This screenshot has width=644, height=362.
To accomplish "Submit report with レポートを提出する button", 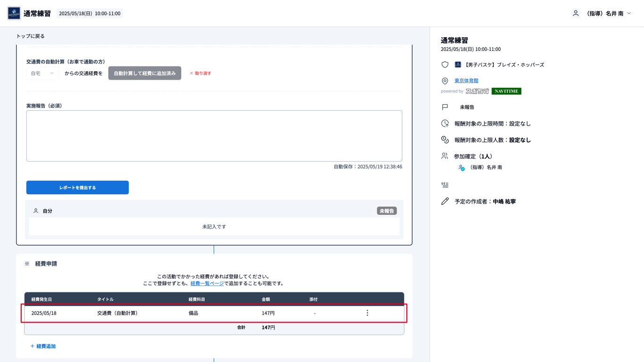I will pos(77,188).
